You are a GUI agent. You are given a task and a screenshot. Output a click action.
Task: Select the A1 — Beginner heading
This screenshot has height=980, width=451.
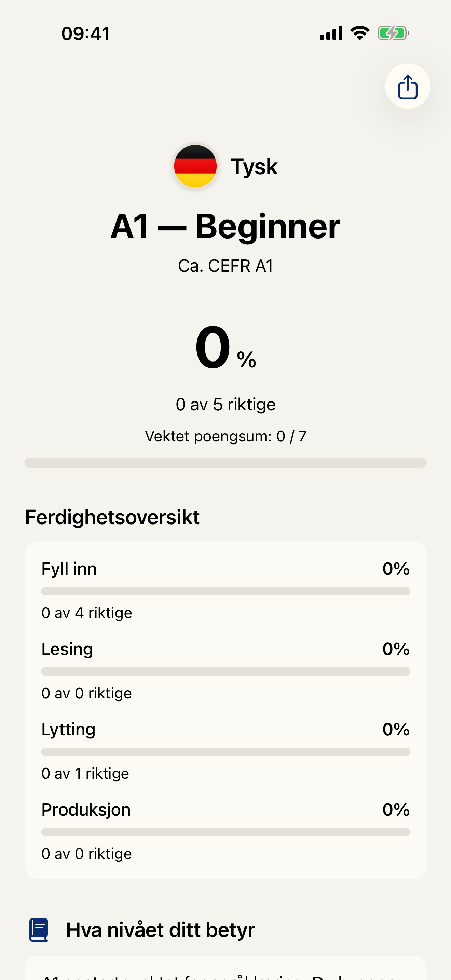pos(225,226)
